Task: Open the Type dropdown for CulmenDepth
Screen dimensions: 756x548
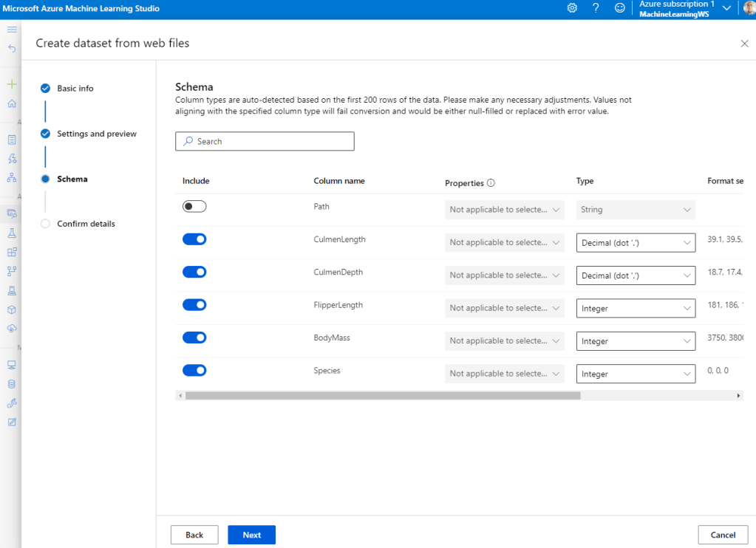Action: [x=636, y=275]
